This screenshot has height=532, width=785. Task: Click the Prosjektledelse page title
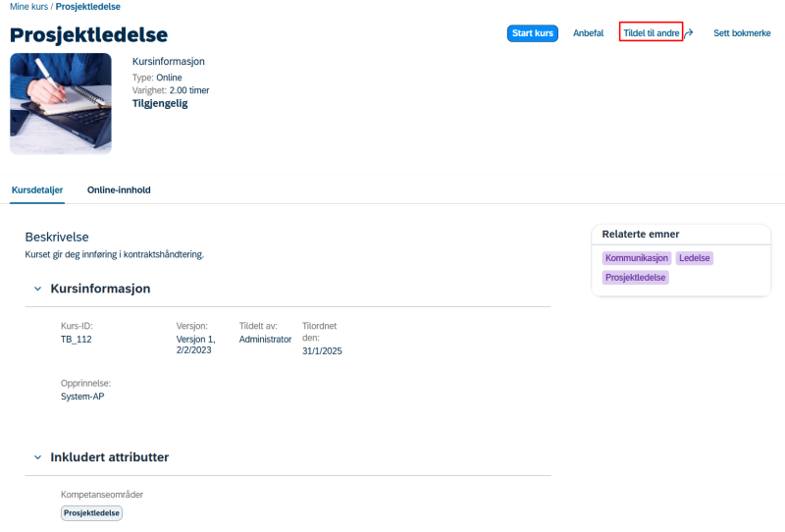[88, 35]
